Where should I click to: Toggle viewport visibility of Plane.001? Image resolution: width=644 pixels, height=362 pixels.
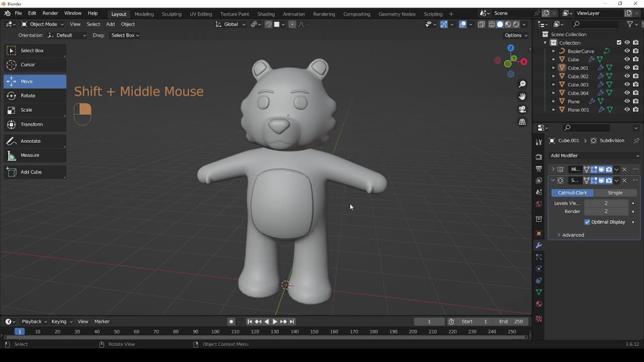(x=627, y=110)
